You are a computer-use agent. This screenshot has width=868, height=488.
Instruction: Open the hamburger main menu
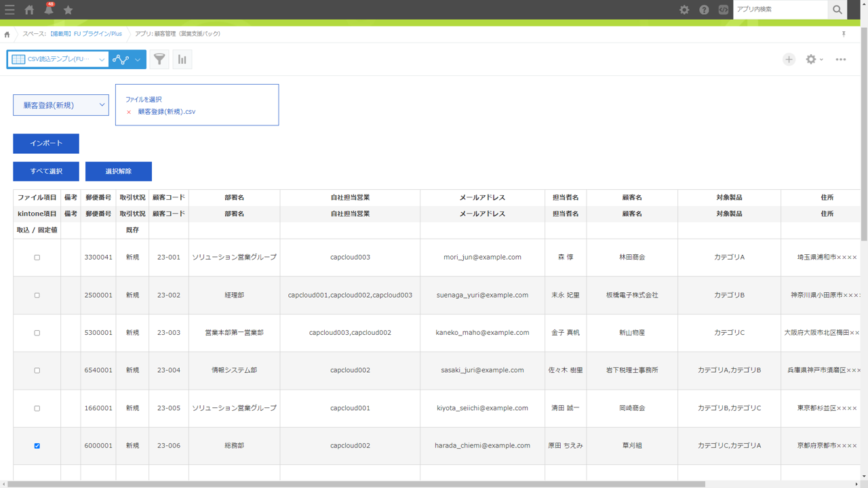coord(9,9)
